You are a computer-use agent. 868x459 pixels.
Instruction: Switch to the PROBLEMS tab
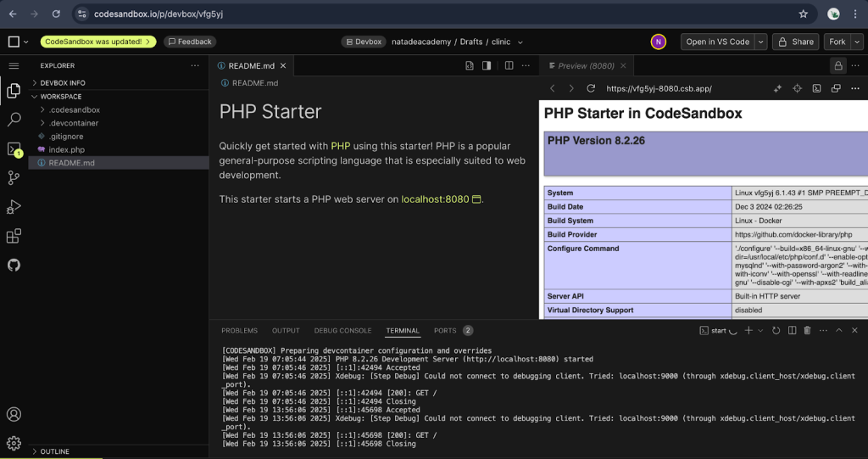(240, 330)
